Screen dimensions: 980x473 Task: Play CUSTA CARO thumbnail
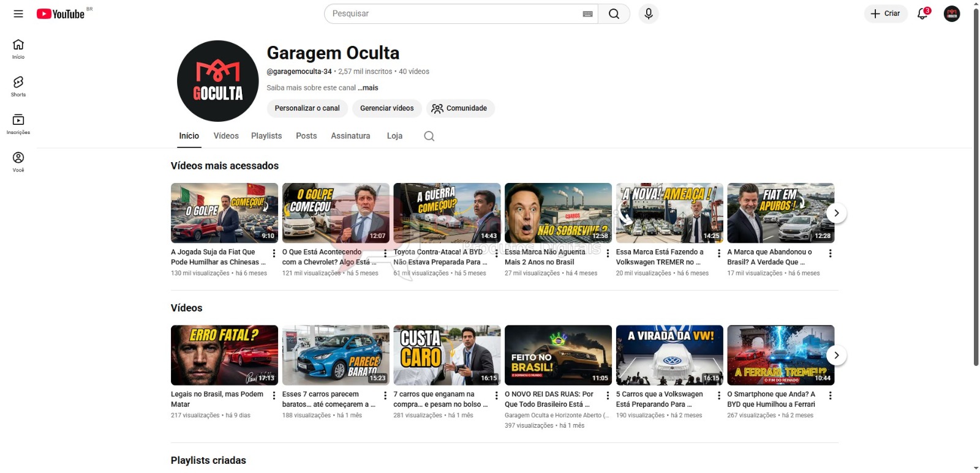[x=447, y=355]
